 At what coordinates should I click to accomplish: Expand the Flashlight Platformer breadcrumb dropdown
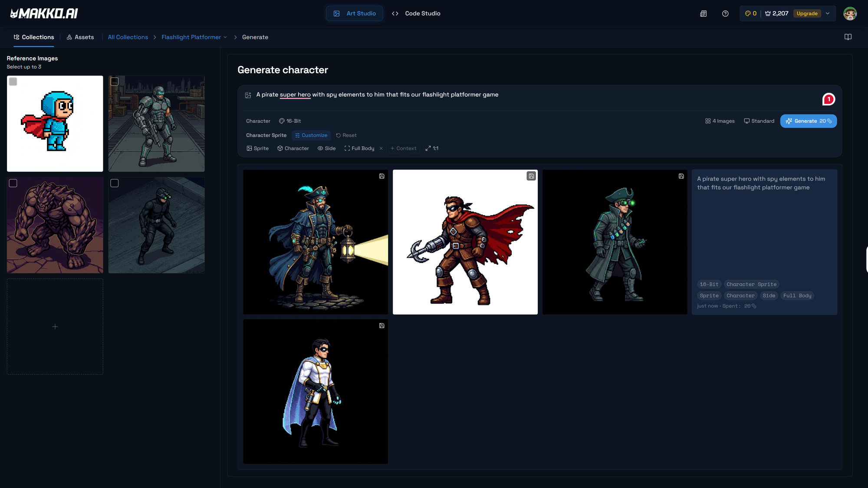tap(225, 37)
